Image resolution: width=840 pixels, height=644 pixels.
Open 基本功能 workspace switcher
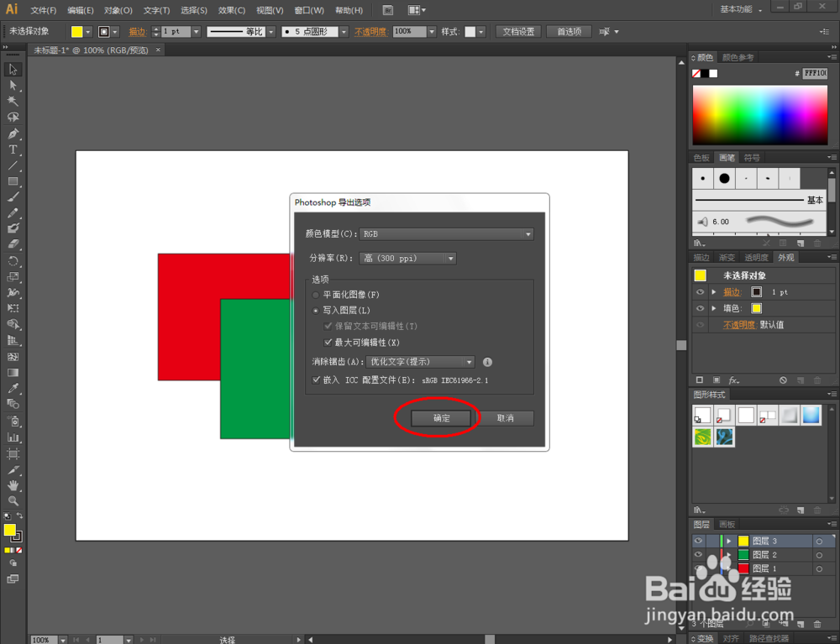740,9
